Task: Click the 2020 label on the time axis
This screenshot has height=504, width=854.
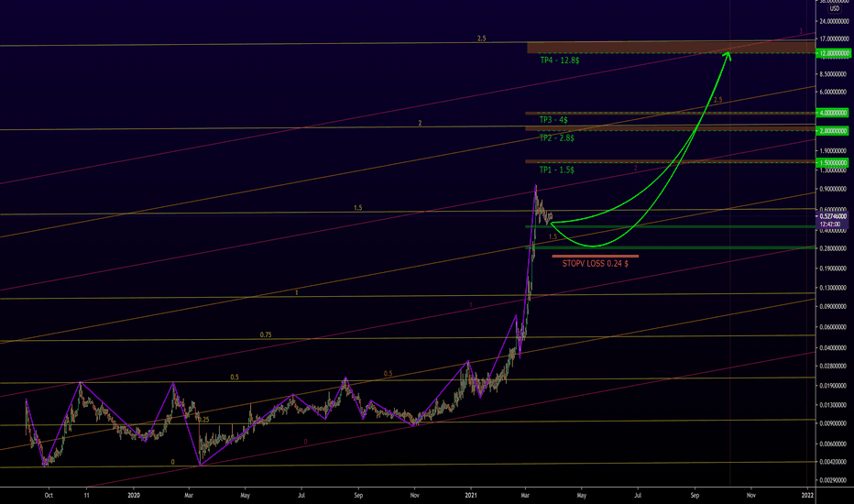Action: [x=134, y=495]
